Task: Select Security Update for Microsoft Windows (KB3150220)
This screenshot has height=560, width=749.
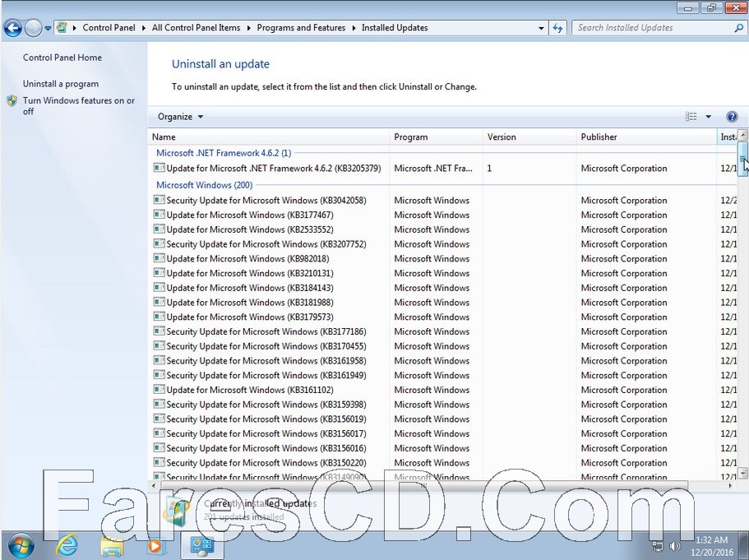Action: [x=266, y=462]
